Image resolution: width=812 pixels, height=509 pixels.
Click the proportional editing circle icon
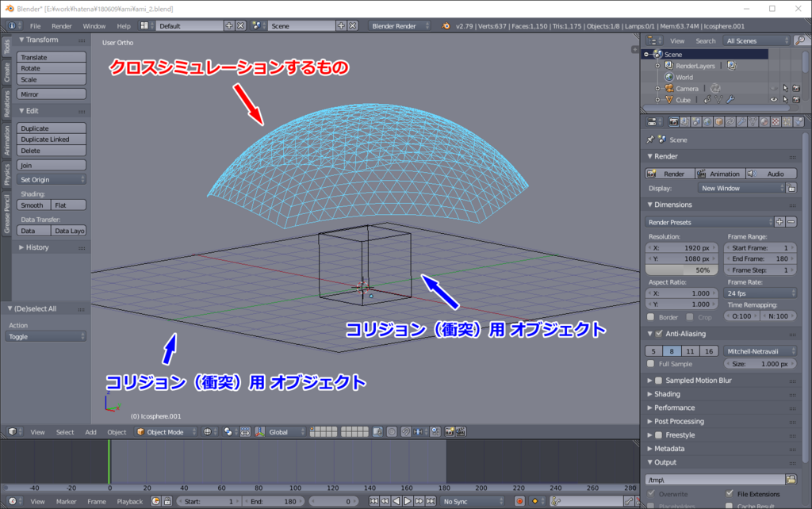[x=392, y=432]
